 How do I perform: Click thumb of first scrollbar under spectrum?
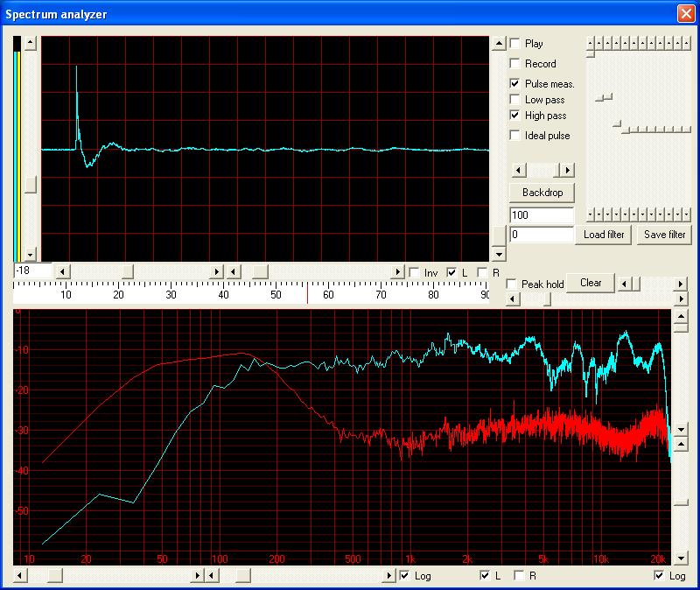tap(55, 576)
